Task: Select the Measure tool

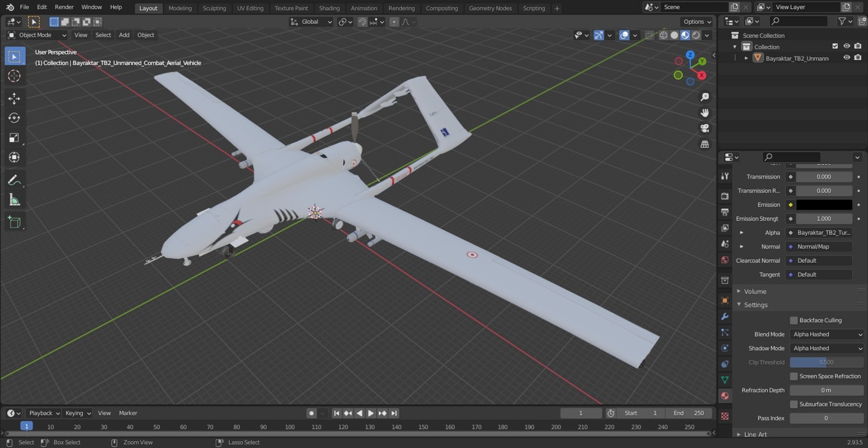Action: click(14, 199)
